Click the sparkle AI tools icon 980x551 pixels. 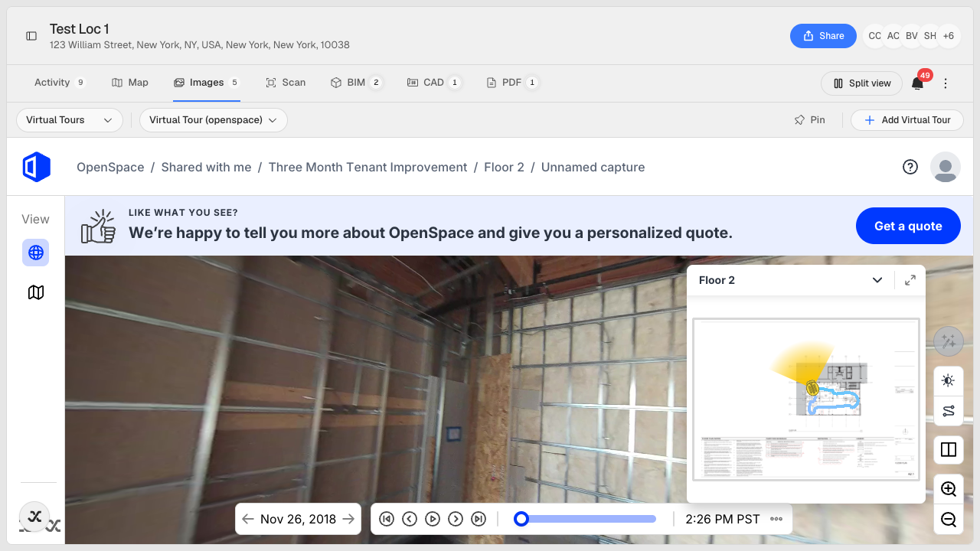(949, 341)
